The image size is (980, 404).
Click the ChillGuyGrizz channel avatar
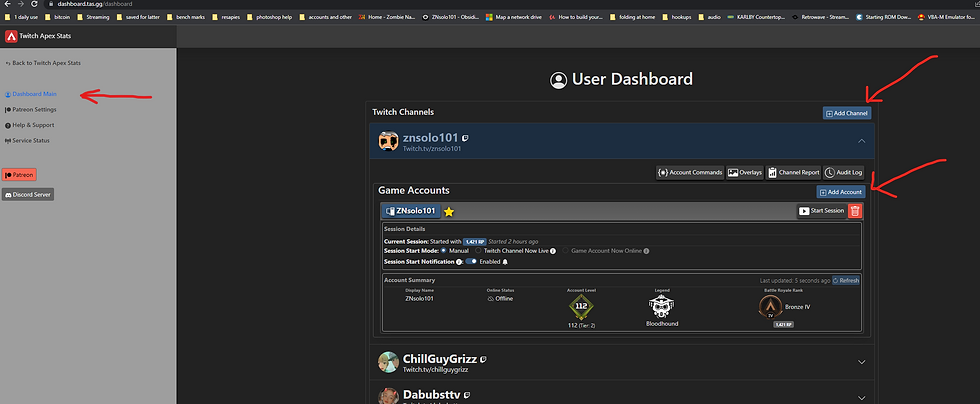coord(389,362)
